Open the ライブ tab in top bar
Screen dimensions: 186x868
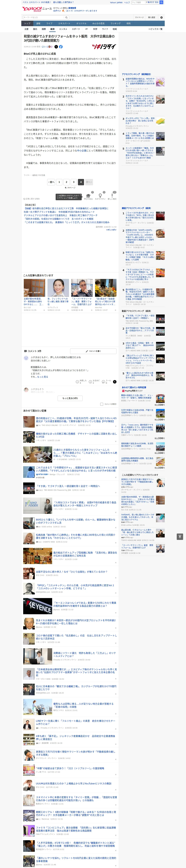(49, 24)
